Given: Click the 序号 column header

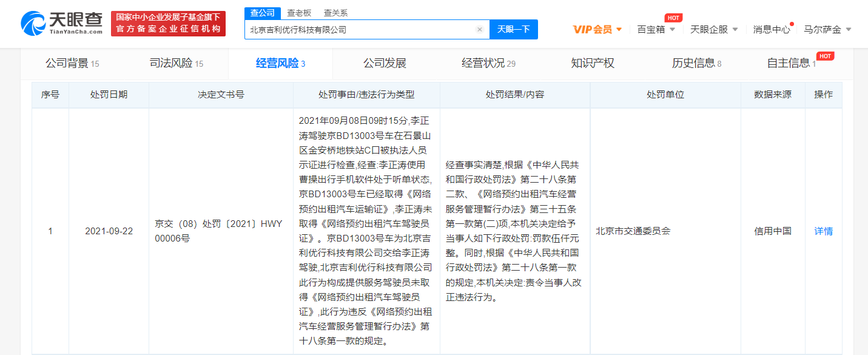Looking at the screenshot, I should tap(50, 95).
